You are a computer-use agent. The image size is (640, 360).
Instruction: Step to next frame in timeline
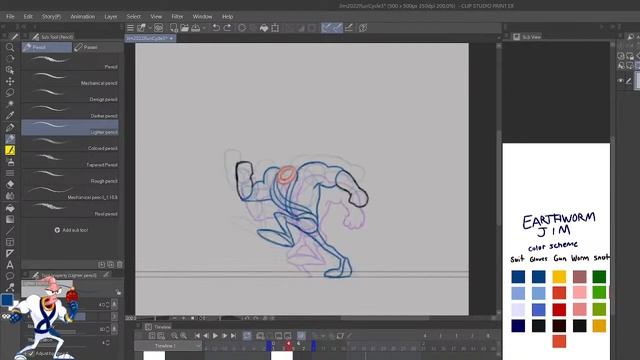point(224,336)
